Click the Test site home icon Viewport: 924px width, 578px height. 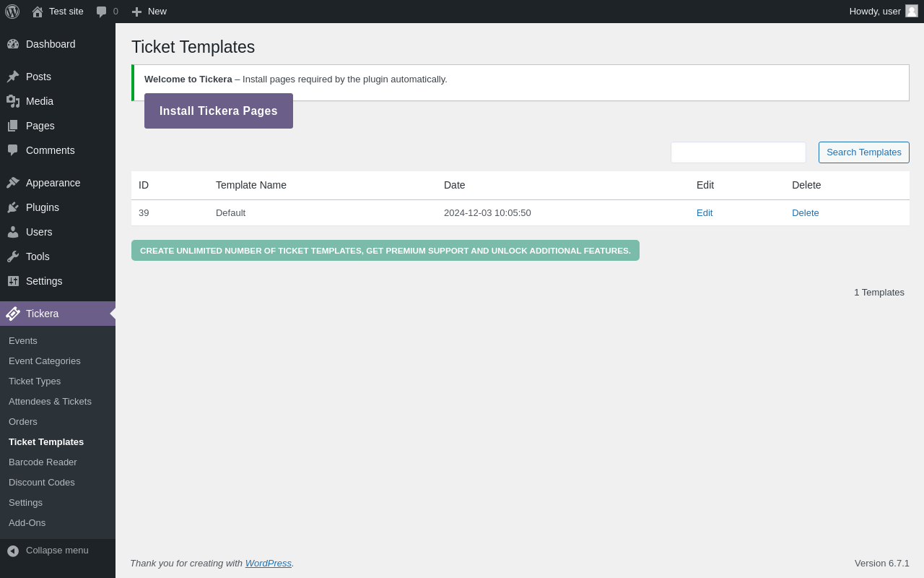tap(38, 12)
